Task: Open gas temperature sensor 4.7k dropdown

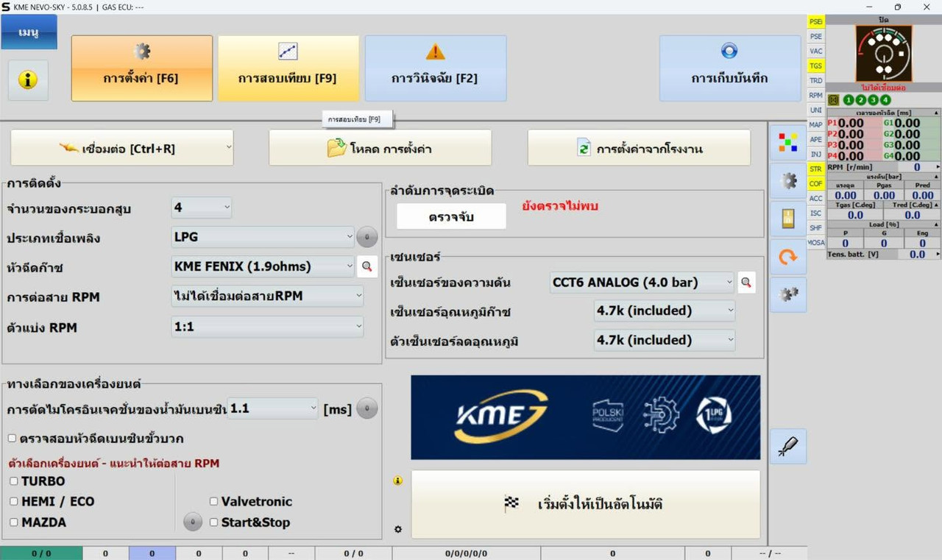Action: 665,311
